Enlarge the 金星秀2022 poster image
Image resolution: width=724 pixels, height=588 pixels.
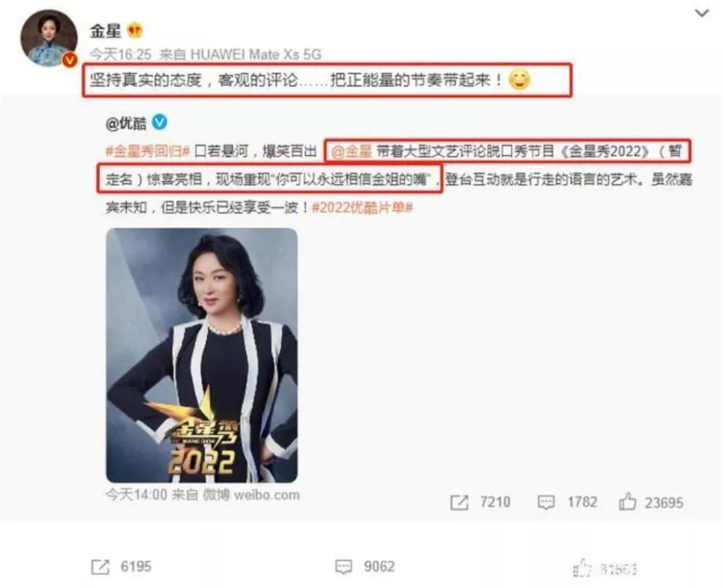(x=202, y=355)
